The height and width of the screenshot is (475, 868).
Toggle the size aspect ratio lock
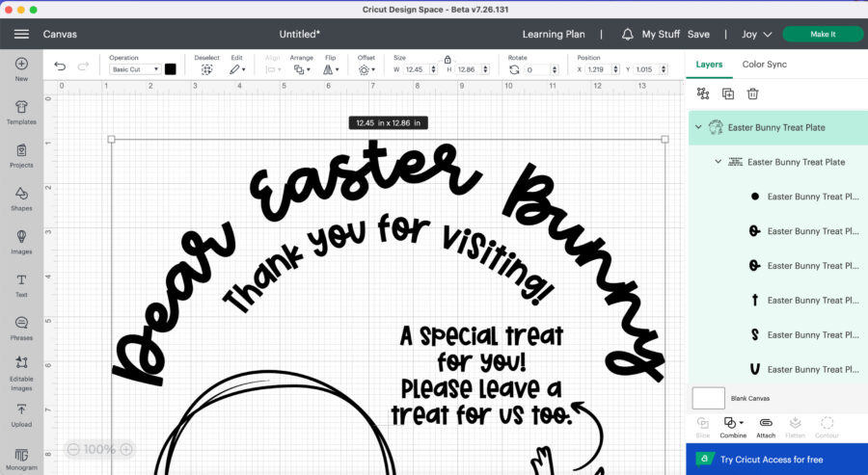click(447, 60)
